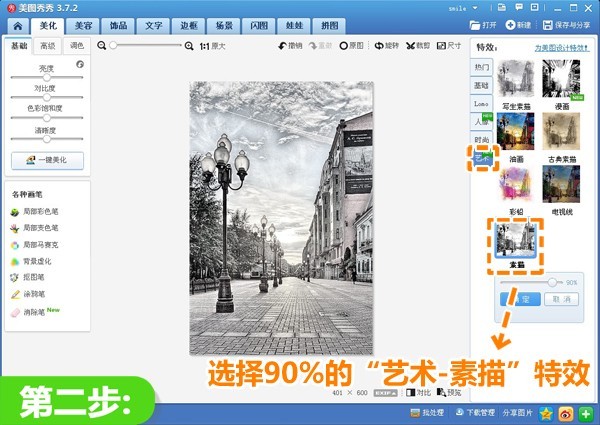Select the 高级 adjustment tab
The image size is (600, 425).
[48, 46]
